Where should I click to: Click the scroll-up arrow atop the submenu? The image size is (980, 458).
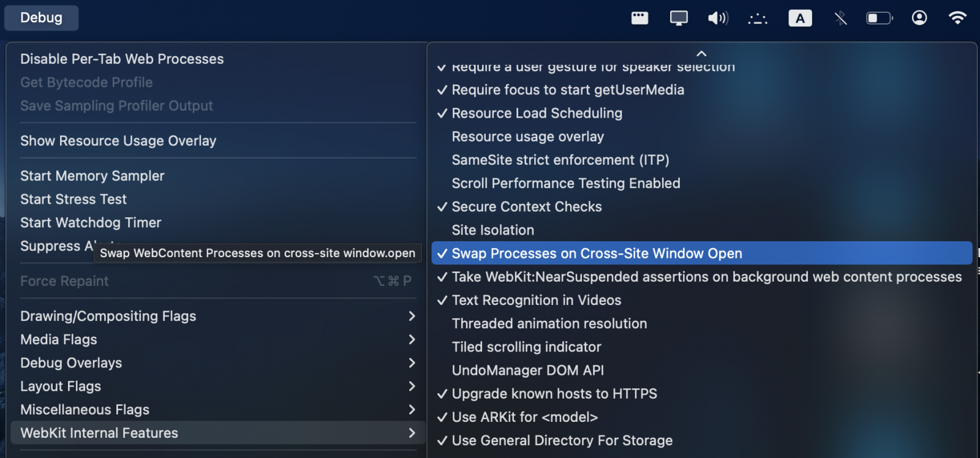(702, 53)
